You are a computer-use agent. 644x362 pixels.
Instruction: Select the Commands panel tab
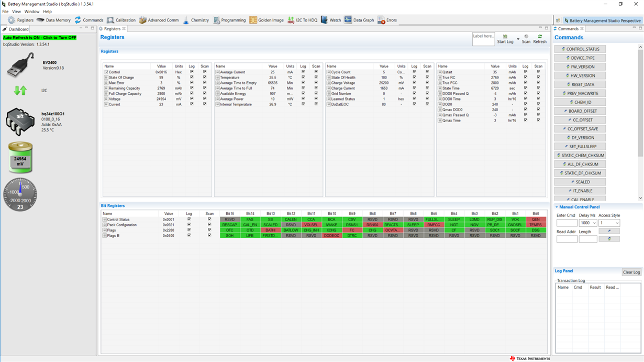coord(568,29)
